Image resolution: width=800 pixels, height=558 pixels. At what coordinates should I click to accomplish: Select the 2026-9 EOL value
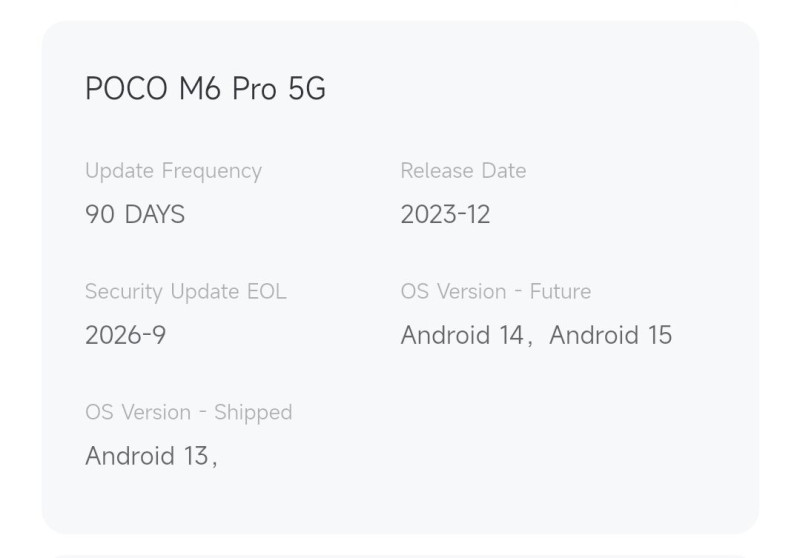point(126,335)
